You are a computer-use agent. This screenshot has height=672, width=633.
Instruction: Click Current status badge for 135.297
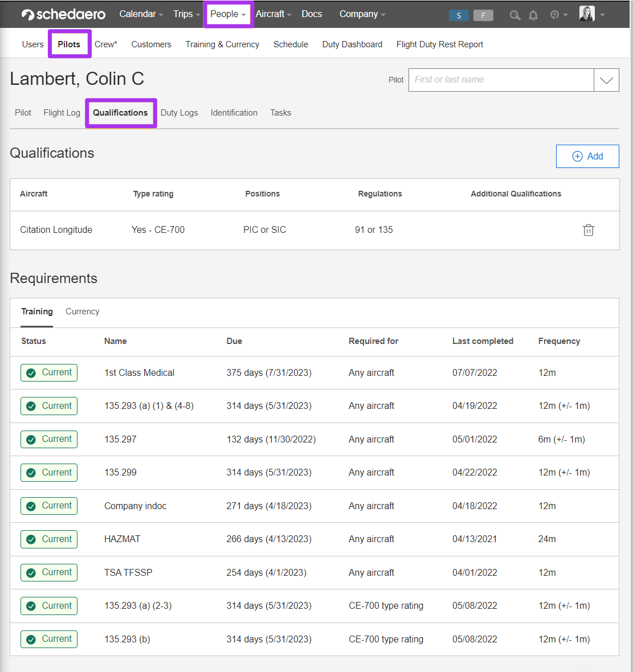pyautogui.click(x=49, y=439)
